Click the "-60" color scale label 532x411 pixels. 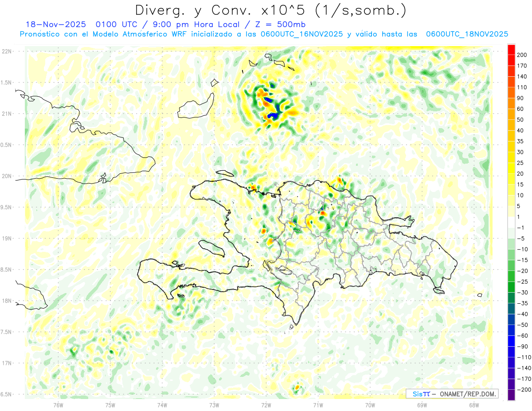click(522, 336)
